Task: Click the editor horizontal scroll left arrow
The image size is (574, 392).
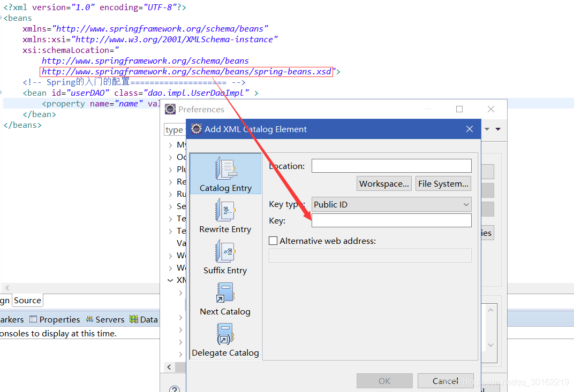Action: click(x=7, y=288)
